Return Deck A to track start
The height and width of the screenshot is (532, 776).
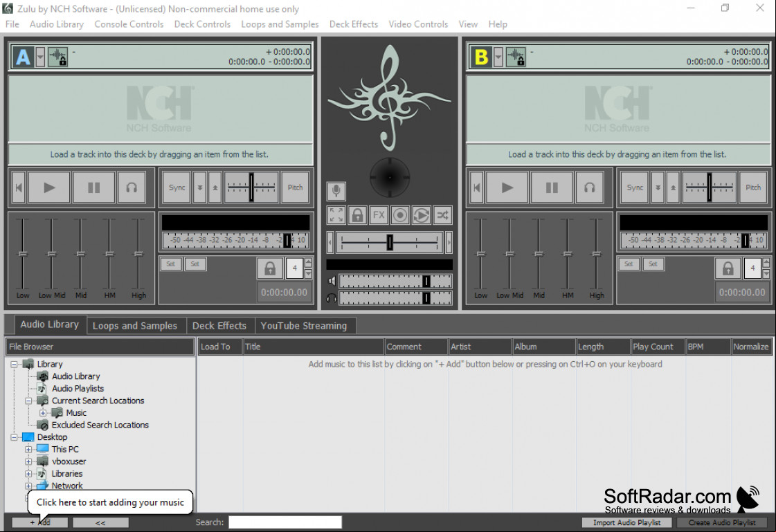pyautogui.click(x=19, y=187)
